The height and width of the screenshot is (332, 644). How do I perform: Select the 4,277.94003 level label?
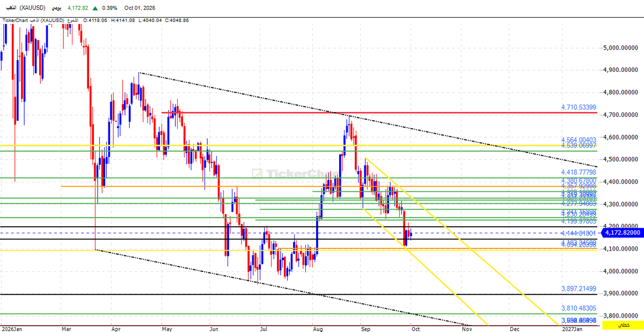tap(579, 204)
